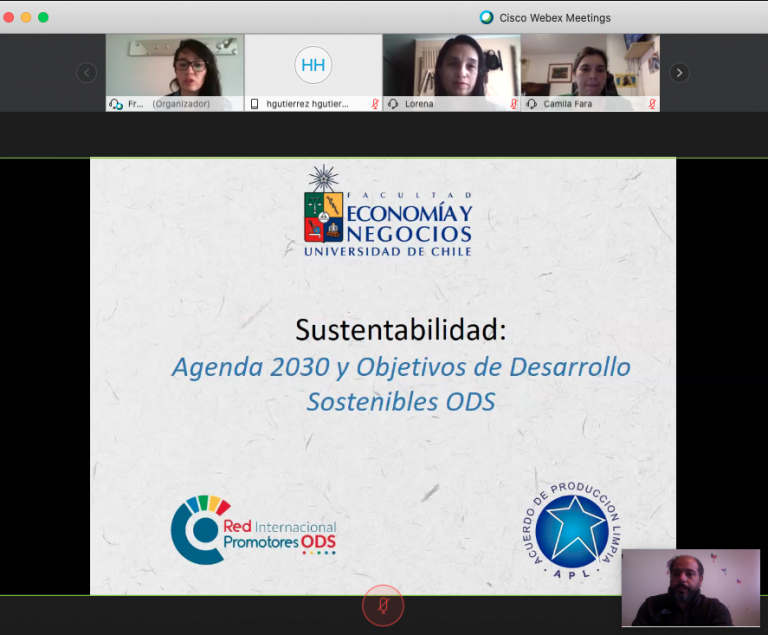Image resolution: width=768 pixels, height=635 pixels.
Task: Click the (Organizador) label
Action: pos(181,104)
